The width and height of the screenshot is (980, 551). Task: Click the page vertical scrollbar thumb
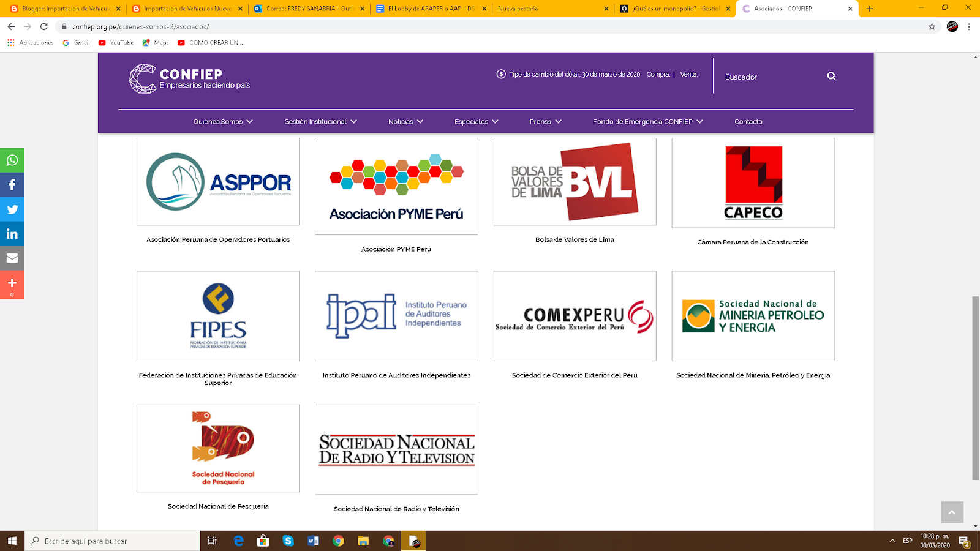click(x=975, y=388)
